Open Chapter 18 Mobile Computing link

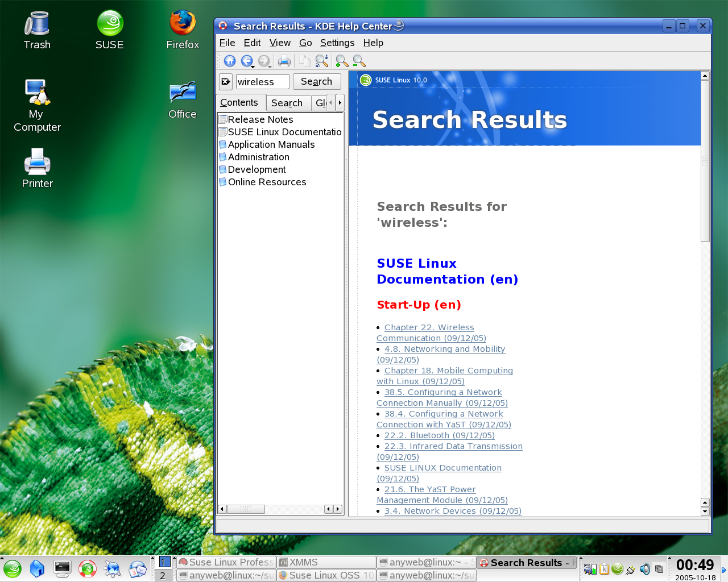tap(445, 376)
